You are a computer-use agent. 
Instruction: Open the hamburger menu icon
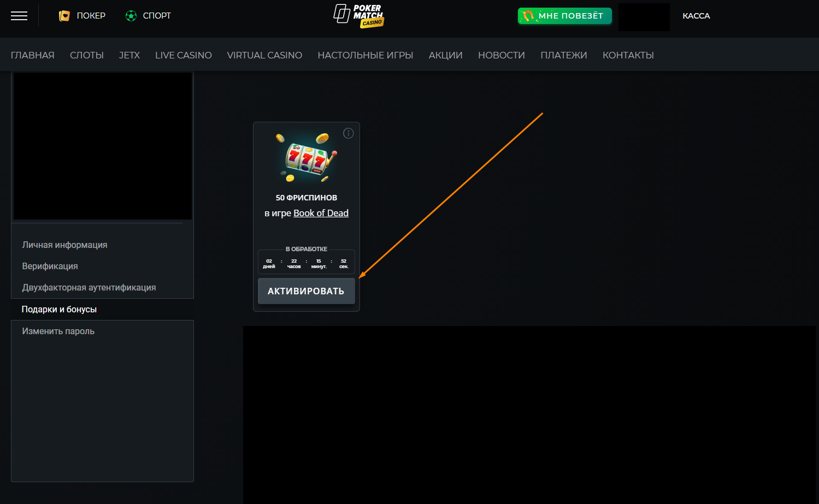tap(19, 16)
